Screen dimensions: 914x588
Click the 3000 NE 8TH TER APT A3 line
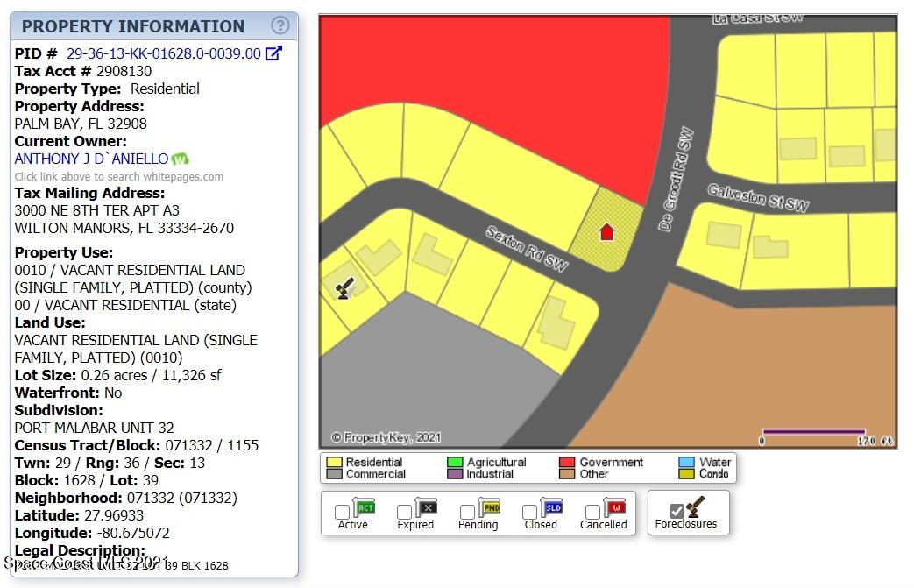[96, 210]
